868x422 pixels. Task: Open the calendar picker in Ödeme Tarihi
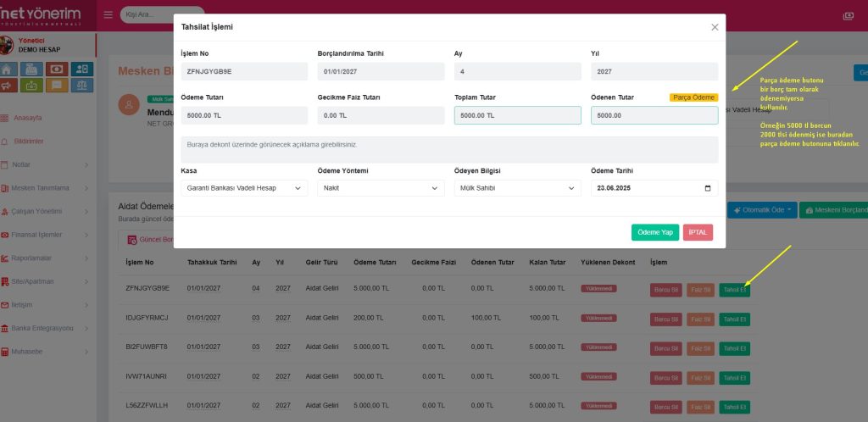tap(708, 188)
